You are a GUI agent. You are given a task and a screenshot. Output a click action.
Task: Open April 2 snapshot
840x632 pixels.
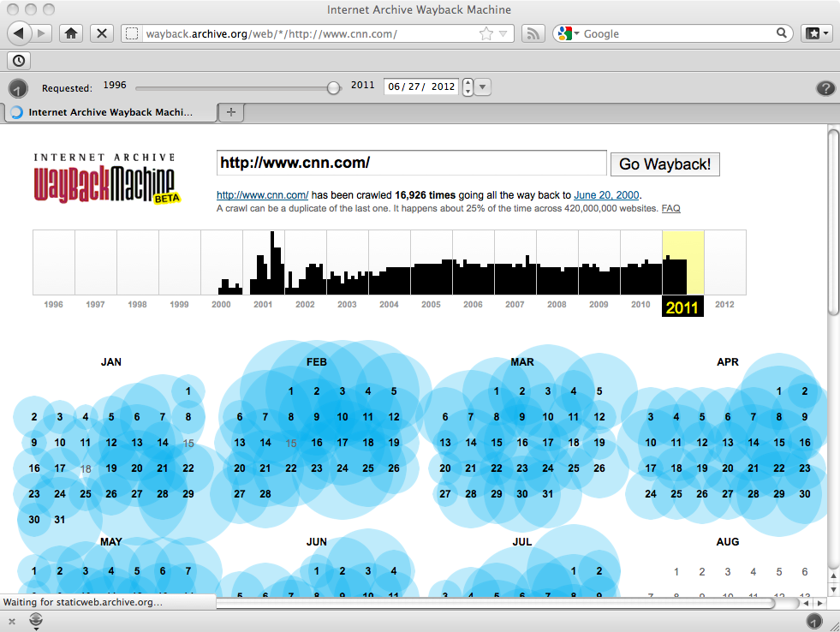pyautogui.click(x=805, y=391)
